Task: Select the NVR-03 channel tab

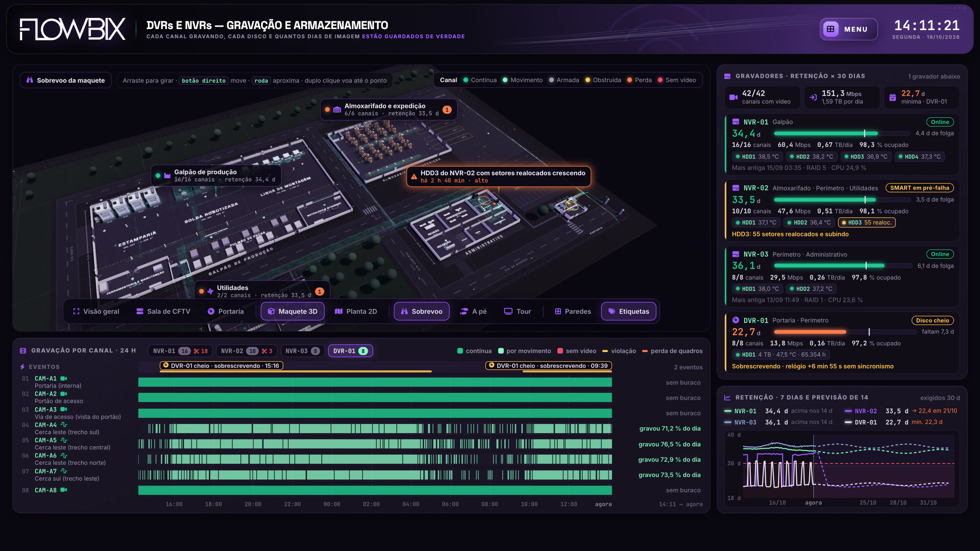Action: [x=302, y=351]
